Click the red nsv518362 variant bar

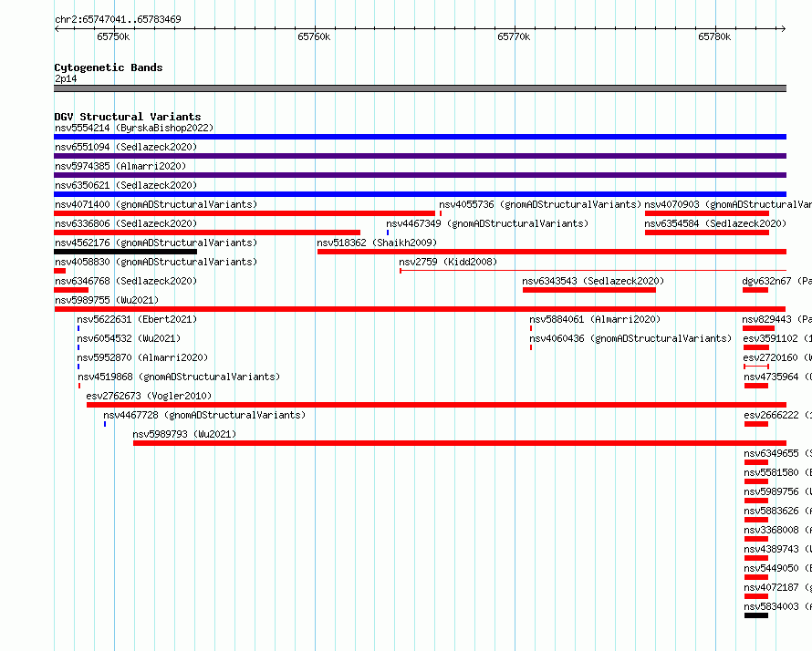pos(552,252)
